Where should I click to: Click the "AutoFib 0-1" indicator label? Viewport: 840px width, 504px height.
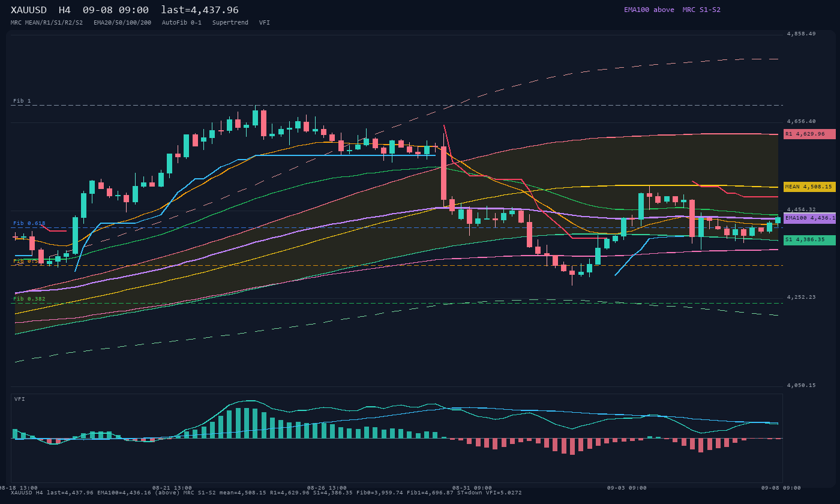[182, 23]
